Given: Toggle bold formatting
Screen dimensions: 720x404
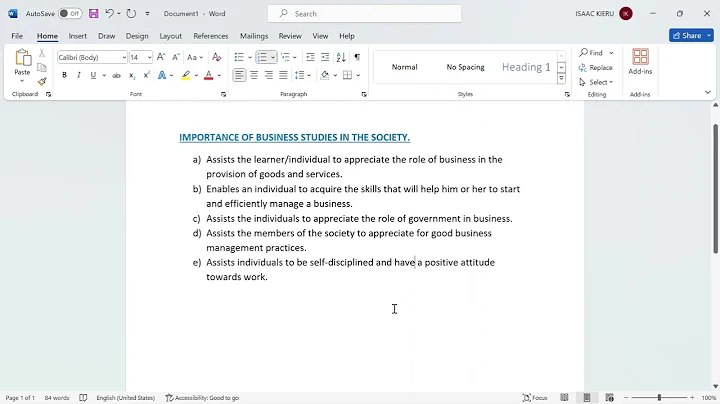Looking at the screenshot, I should click(64, 75).
